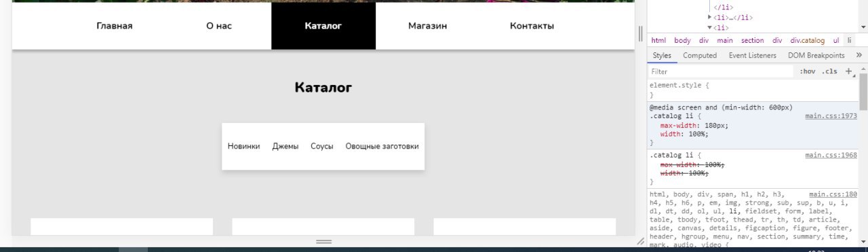Filter catalog by Соусы
The height and width of the screenshot is (252, 868).
(322, 146)
